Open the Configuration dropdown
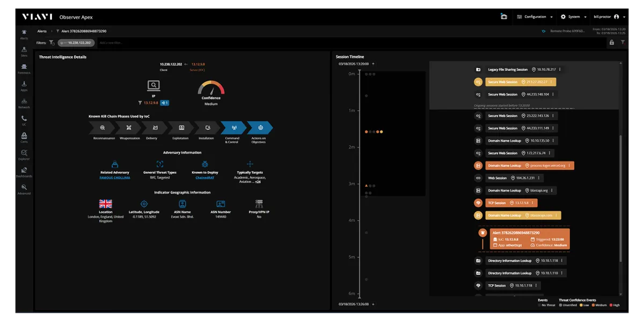The width and height of the screenshot is (644, 318). [535, 17]
